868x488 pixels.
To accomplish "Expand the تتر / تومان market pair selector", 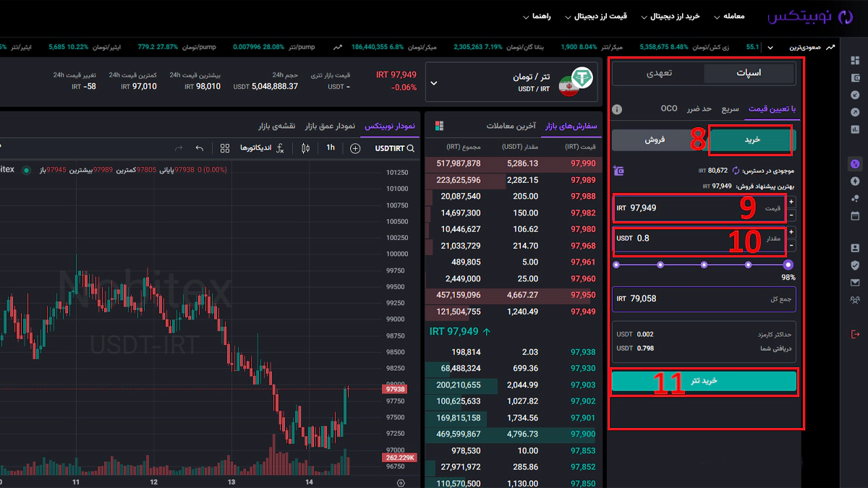I will pyautogui.click(x=512, y=82).
